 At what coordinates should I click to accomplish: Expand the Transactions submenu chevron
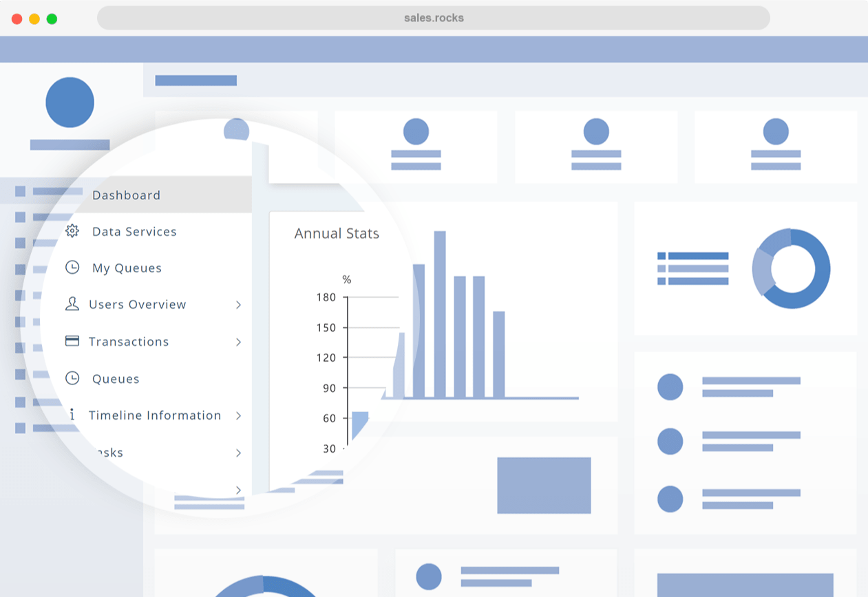point(238,342)
